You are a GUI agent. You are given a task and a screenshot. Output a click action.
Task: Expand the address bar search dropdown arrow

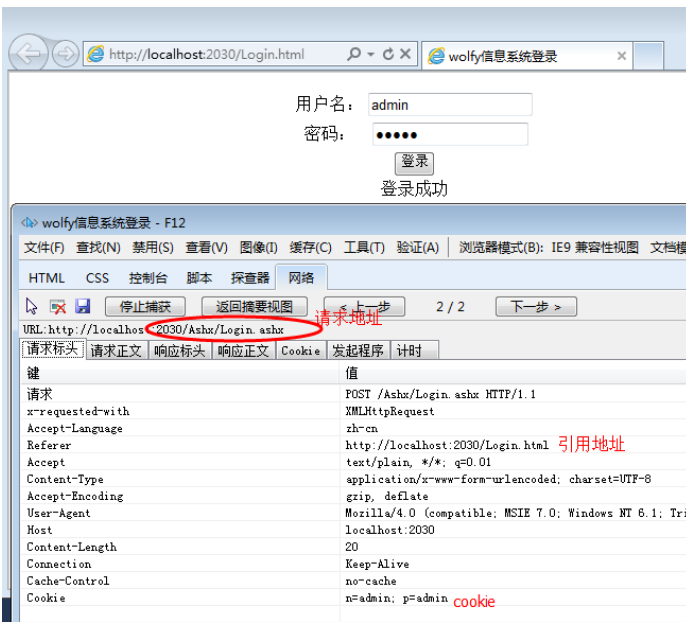pyautogui.click(x=371, y=55)
